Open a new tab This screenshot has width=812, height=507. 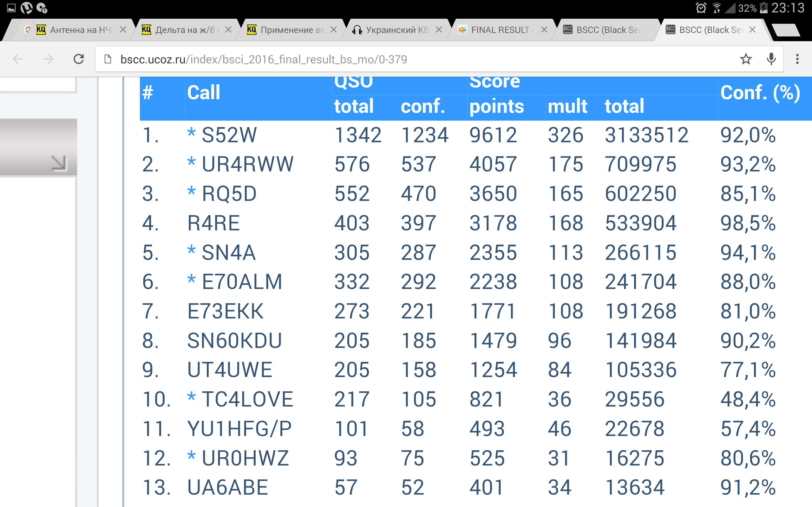[x=786, y=30]
